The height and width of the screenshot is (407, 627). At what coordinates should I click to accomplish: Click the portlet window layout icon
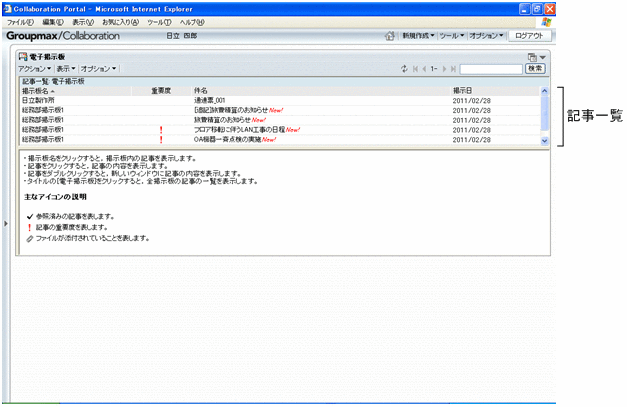(x=532, y=57)
